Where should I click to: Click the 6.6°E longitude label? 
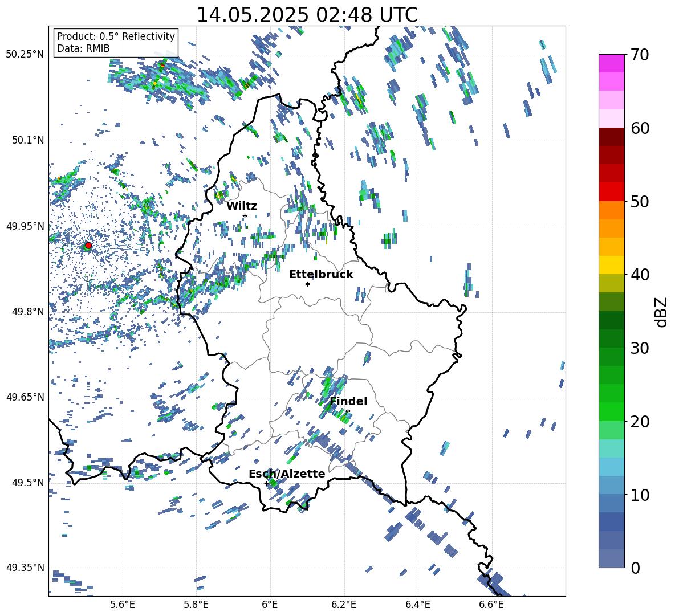(x=491, y=605)
